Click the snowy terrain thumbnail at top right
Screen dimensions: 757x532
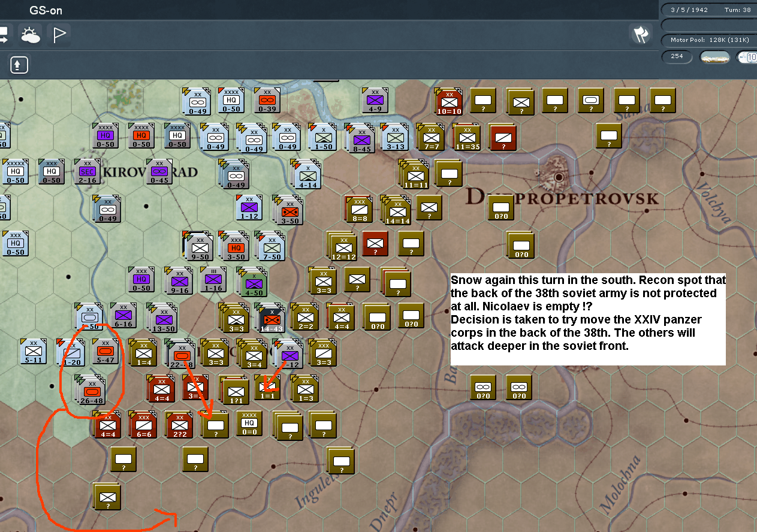[x=714, y=57]
